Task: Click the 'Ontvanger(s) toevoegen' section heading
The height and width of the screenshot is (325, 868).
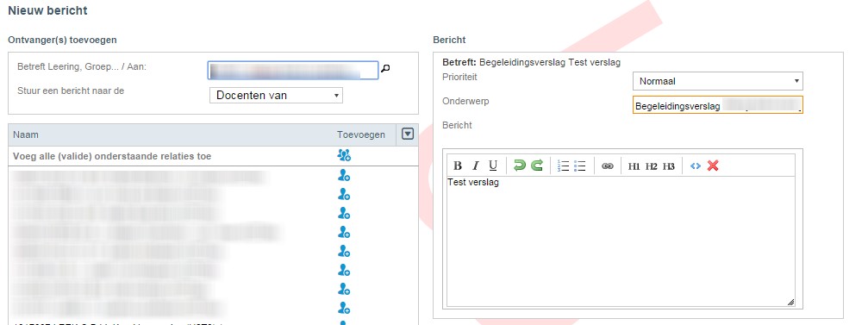Action: pyautogui.click(x=62, y=40)
